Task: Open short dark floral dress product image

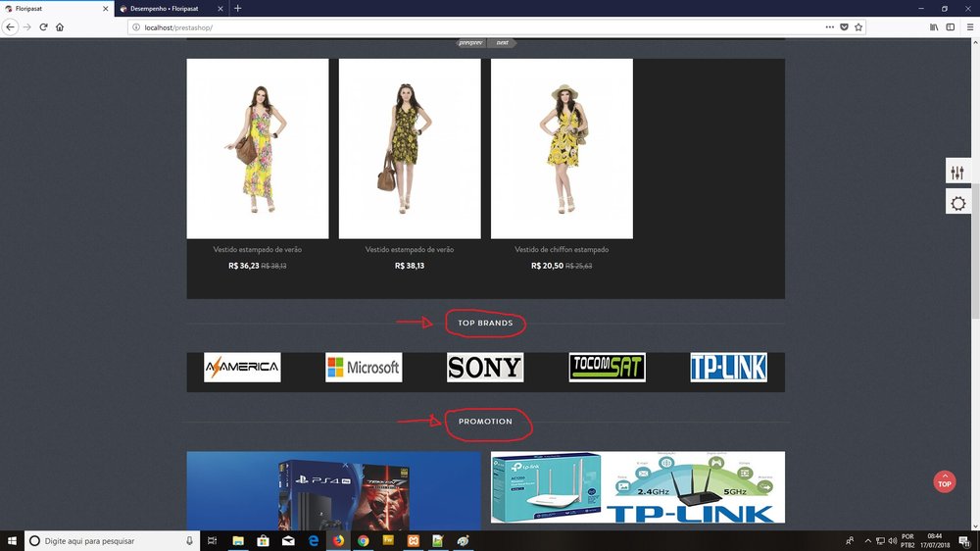Action: pyautogui.click(x=410, y=149)
